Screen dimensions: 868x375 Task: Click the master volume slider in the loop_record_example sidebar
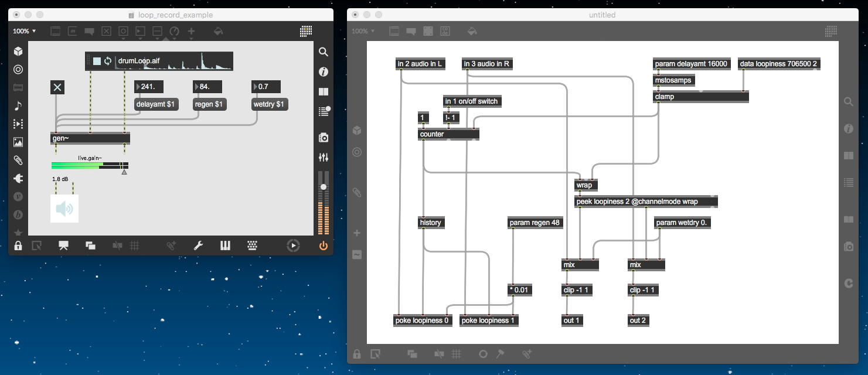pos(323,203)
